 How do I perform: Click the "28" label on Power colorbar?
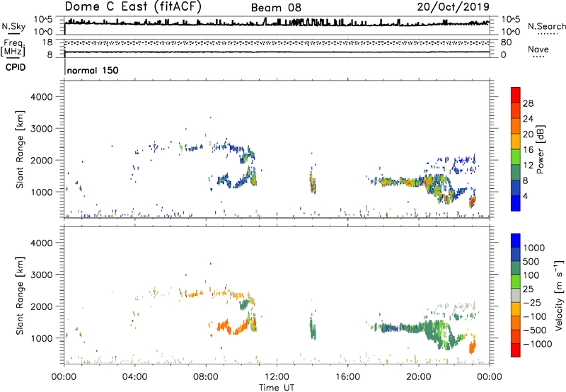[x=528, y=103]
